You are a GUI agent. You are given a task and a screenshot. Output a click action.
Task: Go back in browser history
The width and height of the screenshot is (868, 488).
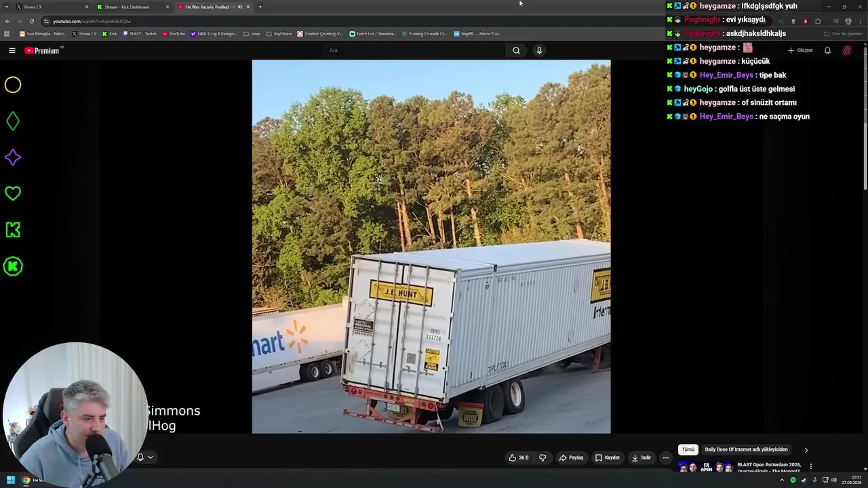tap(7, 21)
